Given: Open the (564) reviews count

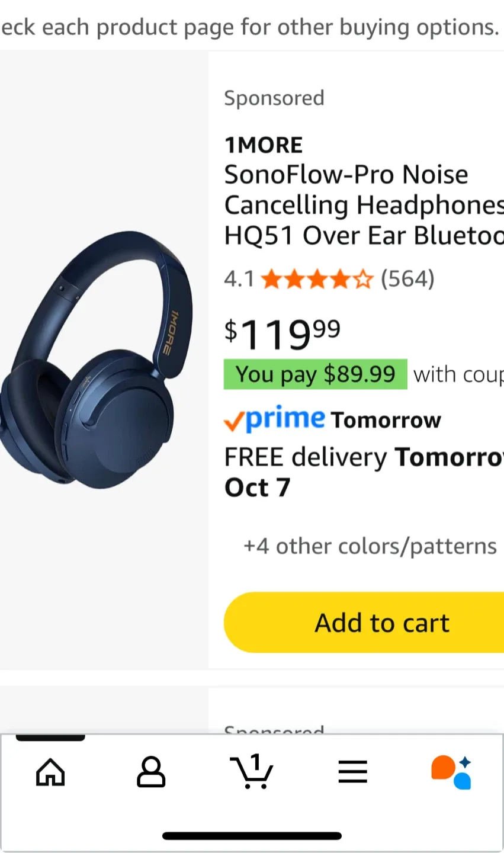Looking at the screenshot, I should pyautogui.click(x=407, y=278).
